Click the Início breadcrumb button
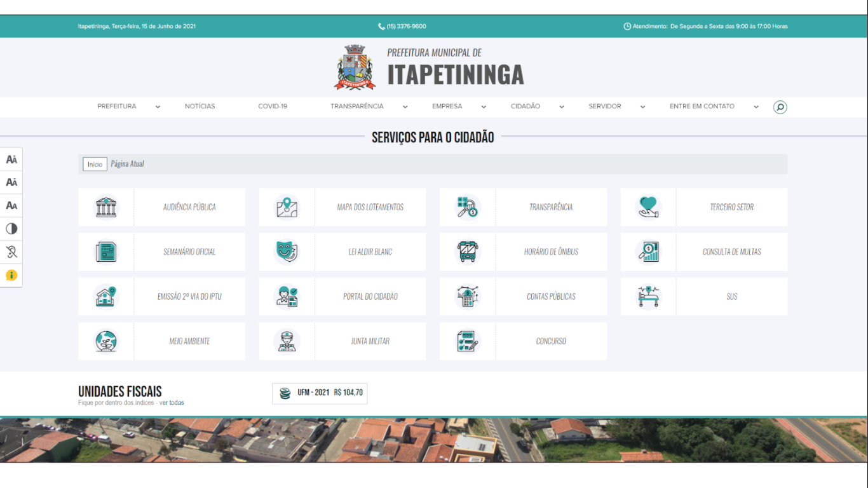 (95, 164)
